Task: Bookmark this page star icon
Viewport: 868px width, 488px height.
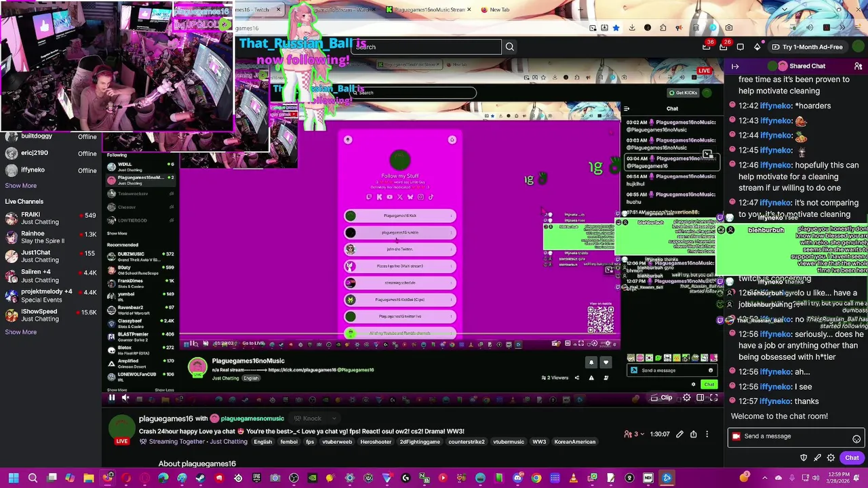Action: 615,28
